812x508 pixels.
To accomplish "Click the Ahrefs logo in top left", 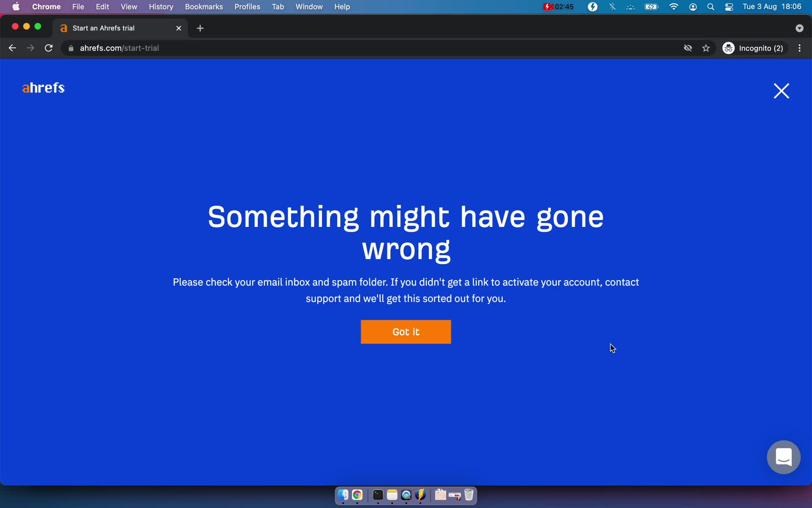I will tap(43, 87).
